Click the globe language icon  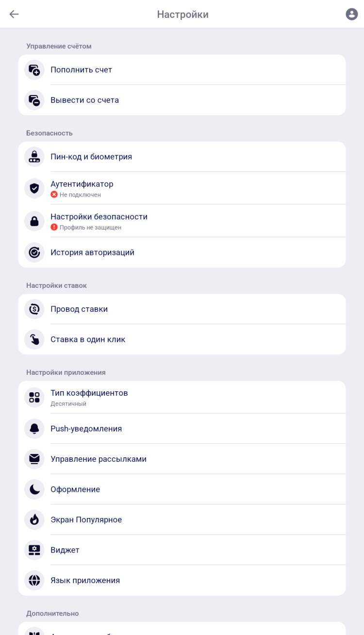[34, 580]
